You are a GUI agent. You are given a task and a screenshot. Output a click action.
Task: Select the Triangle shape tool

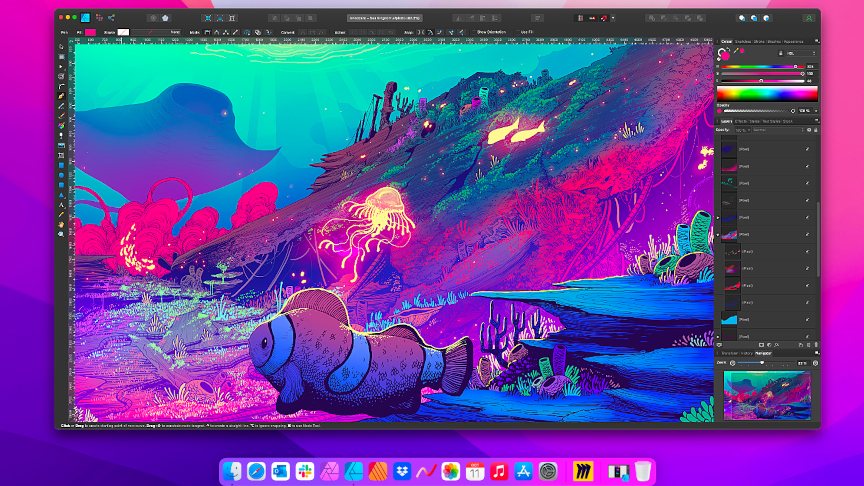(x=61, y=195)
